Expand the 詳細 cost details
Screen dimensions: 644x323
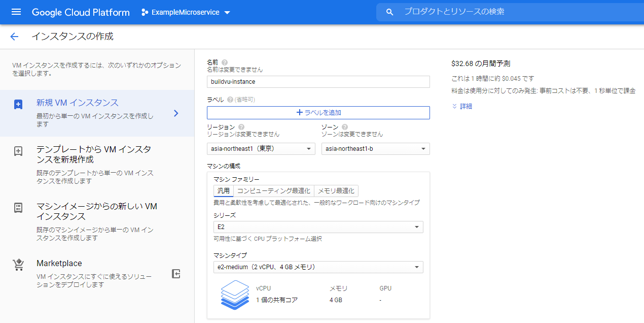pos(462,106)
